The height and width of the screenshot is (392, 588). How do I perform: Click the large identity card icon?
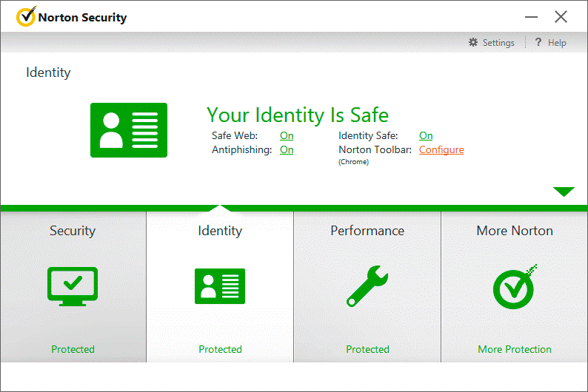pos(129,130)
